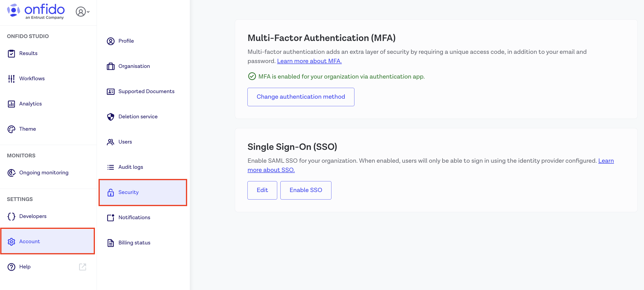Screen dimensions: 644x290
Task: Open the Analytics bar chart icon
Action: [x=11, y=104]
